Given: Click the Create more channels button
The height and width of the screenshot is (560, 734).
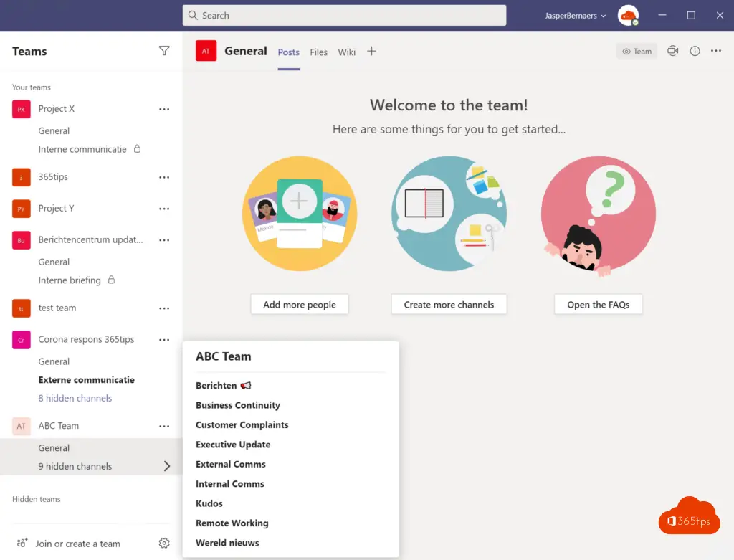Looking at the screenshot, I should [449, 304].
